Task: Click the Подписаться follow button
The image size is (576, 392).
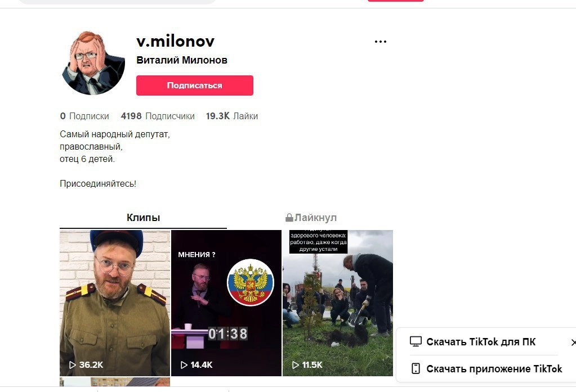Action: pos(195,85)
